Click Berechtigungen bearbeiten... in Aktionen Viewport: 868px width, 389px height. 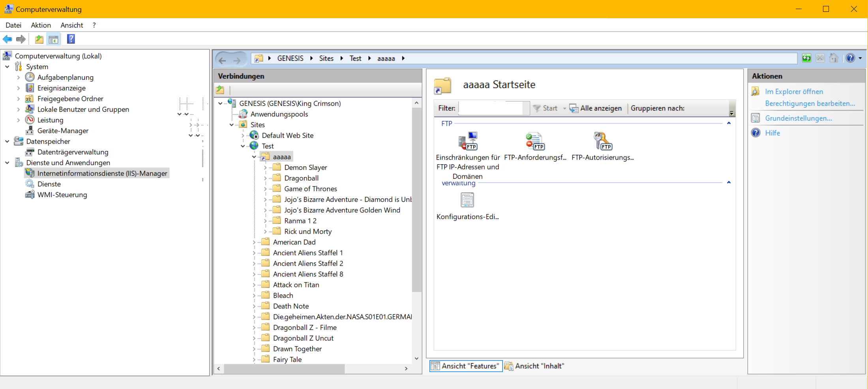810,103
